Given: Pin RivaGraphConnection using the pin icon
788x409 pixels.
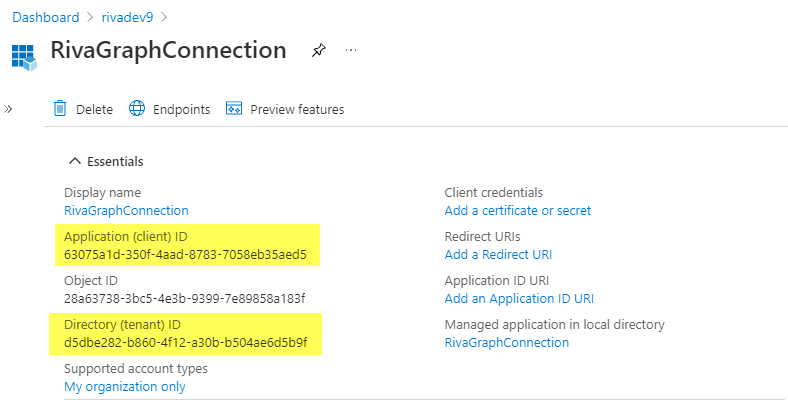Looking at the screenshot, I should pos(318,50).
